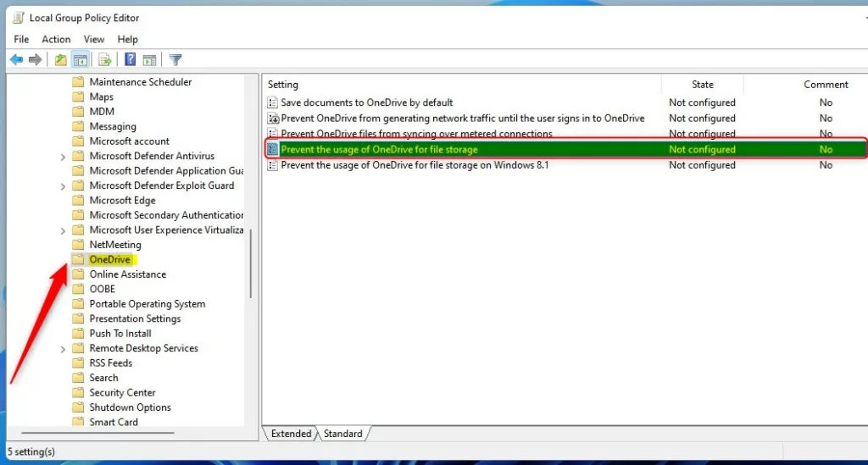Open the Action menu
Image resolution: width=868 pixels, height=465 pixels.
click(x=56, y=39)
